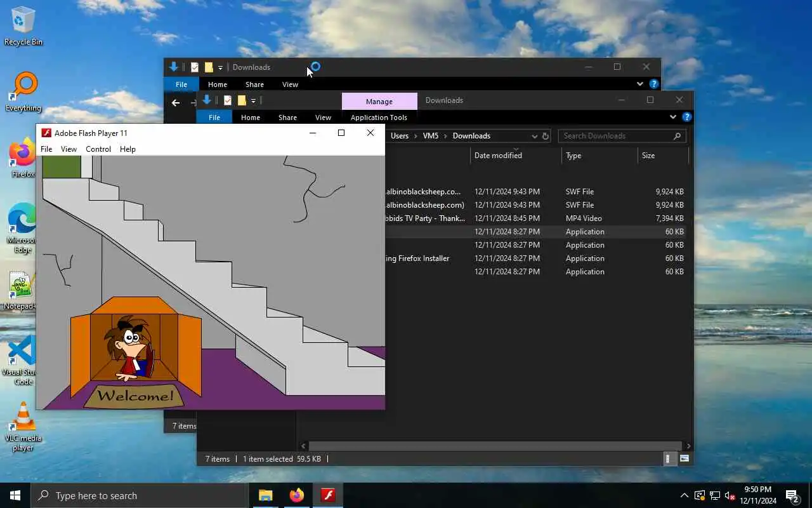Expand ribbon chevron in the back Explorer window
This screenshot has width=812, height=508.
640,84
